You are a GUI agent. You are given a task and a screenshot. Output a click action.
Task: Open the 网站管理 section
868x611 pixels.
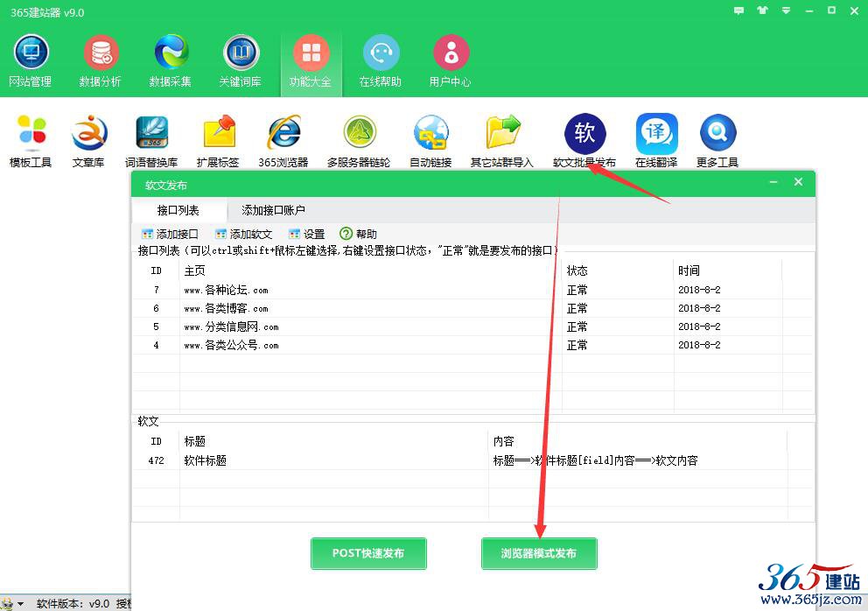click(31, 61)
